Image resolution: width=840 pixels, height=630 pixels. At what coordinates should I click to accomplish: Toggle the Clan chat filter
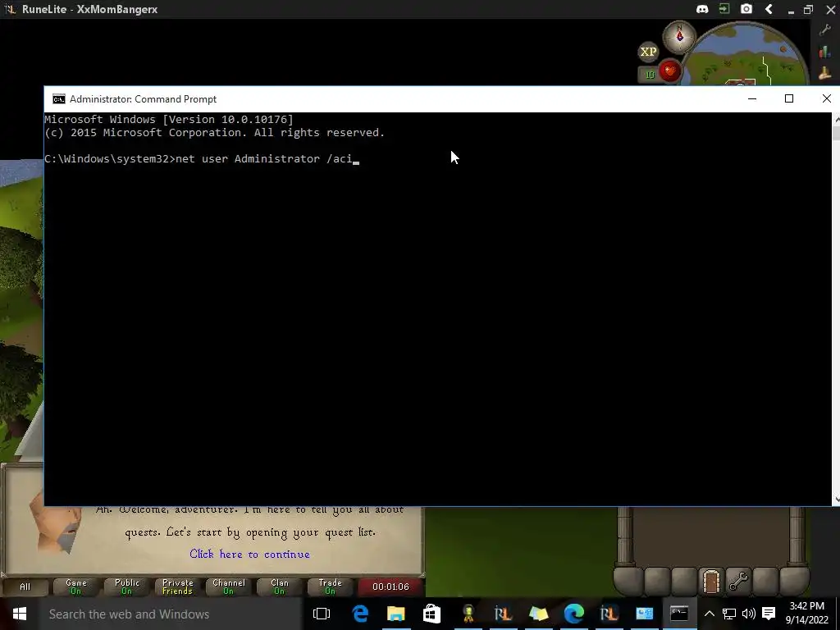[x=279, y=587]
